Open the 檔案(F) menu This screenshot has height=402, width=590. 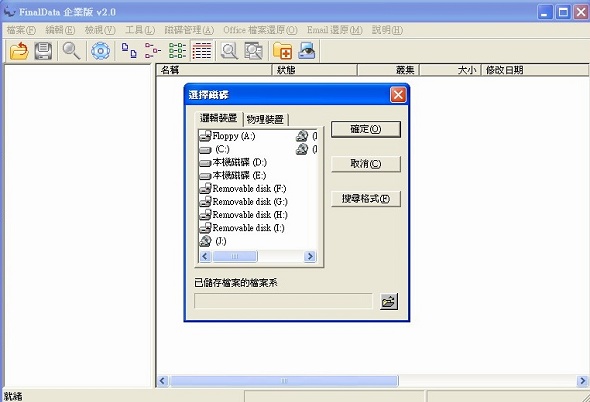(x=21, y=30)
